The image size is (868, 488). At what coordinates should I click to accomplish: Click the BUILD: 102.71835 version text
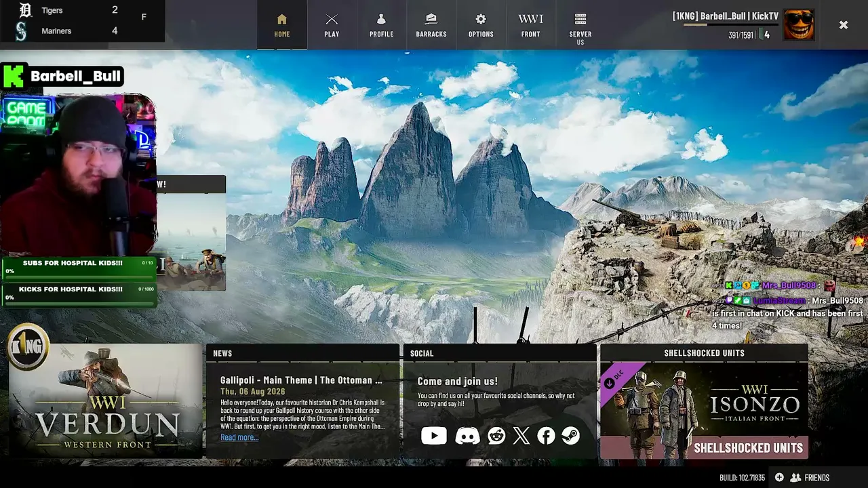click(742, 478)
